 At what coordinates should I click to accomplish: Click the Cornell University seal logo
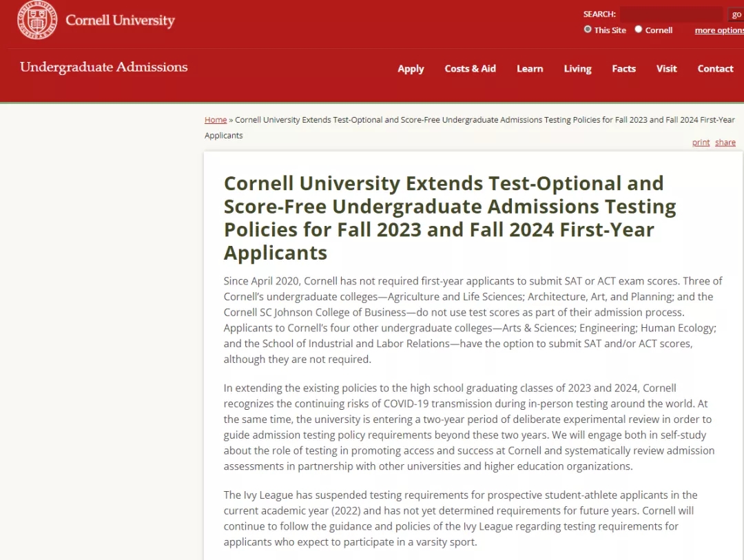pyautogui.click(x=37, y=19)
